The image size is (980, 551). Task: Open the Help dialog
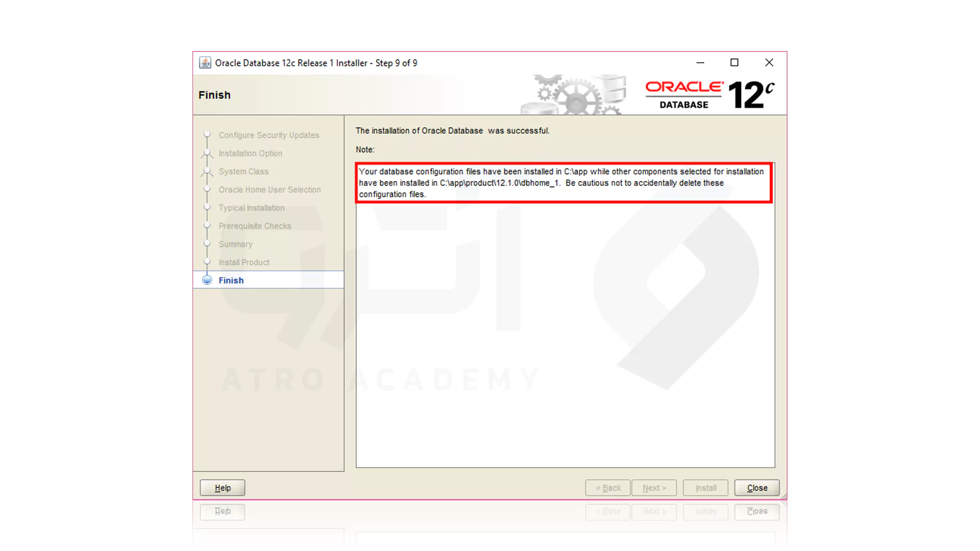[222, 487]
